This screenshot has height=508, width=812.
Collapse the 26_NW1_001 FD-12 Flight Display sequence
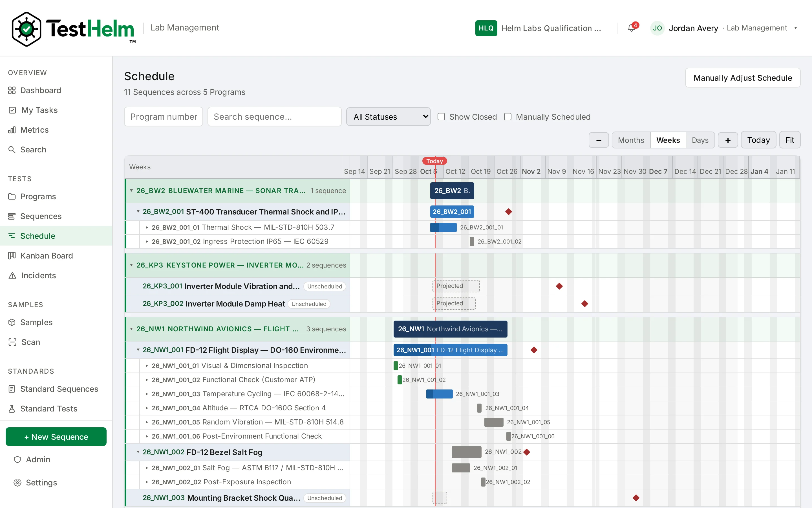point(138,350)
